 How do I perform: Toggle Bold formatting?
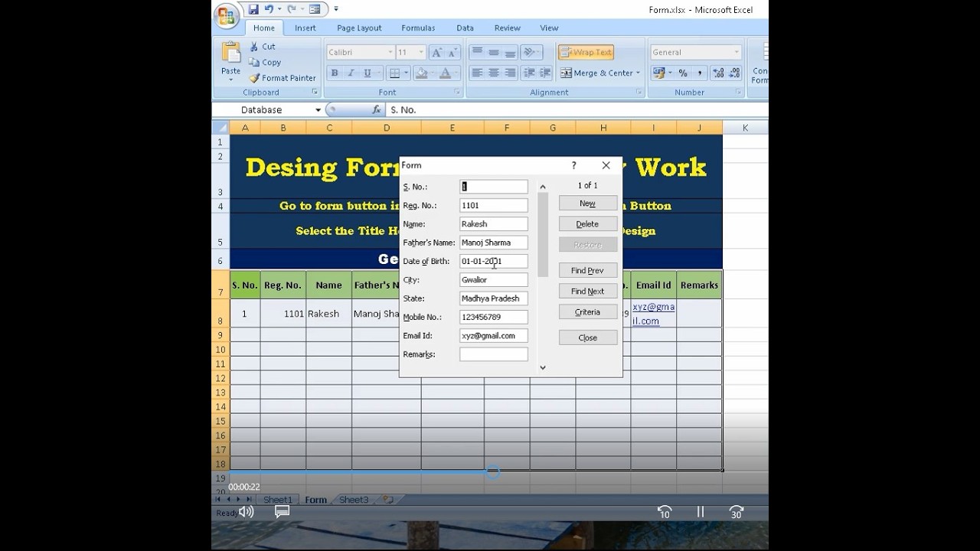coord(334,73)
